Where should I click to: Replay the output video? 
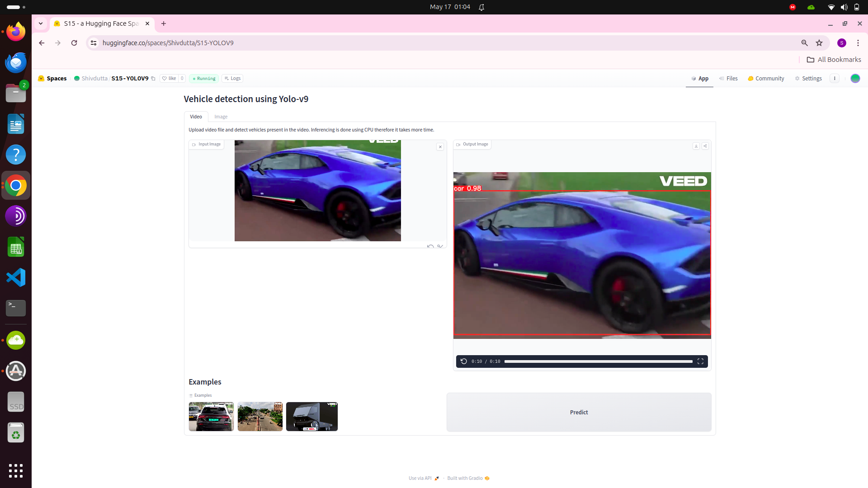tap(463, 361)
